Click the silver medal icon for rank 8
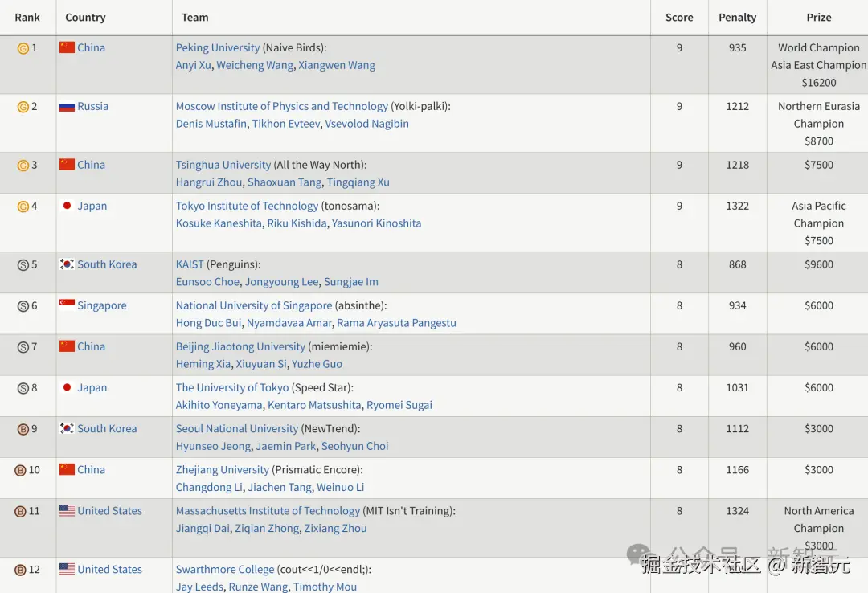868x593 pixels. pos(23,388)
